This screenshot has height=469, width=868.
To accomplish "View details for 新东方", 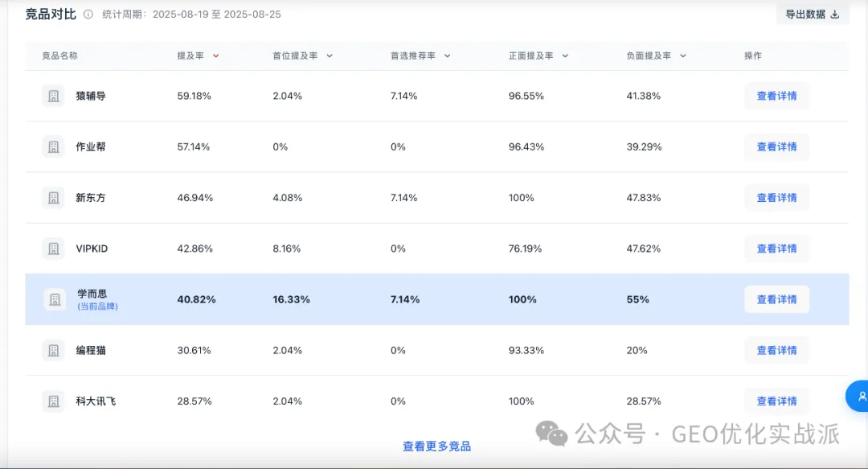I will (776, 198).
